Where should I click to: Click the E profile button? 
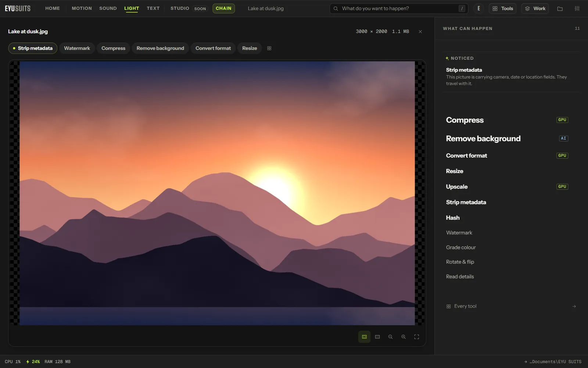pyautogui.click(x=478, y=8)
